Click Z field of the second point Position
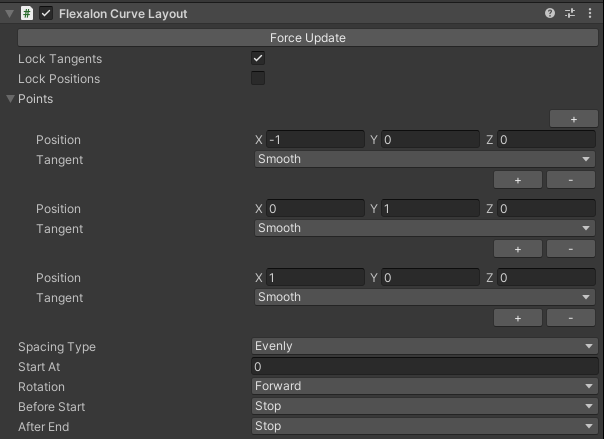This screenshot has height=439, width=604. (x=546, y=208)
